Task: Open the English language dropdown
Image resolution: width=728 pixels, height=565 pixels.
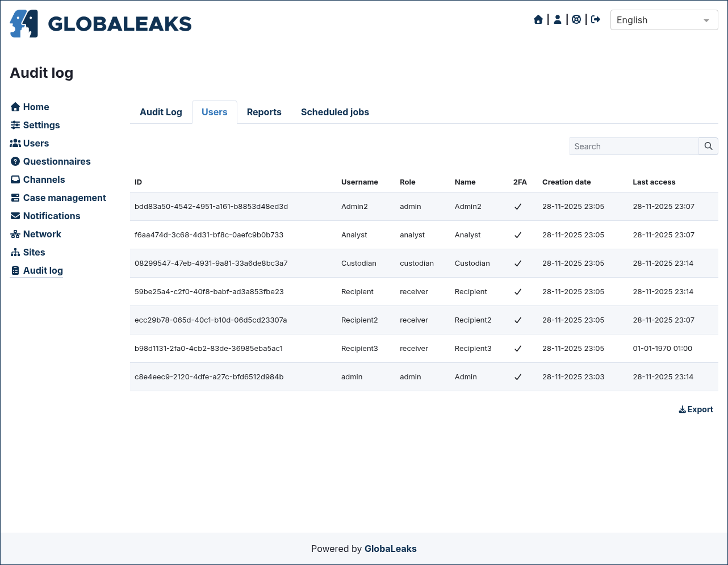Action: [664, 20]
